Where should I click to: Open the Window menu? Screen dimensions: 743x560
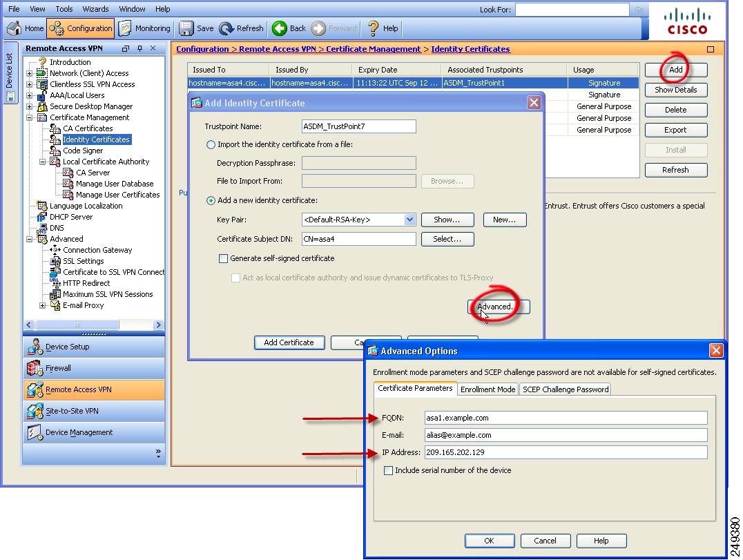[132, 9]
